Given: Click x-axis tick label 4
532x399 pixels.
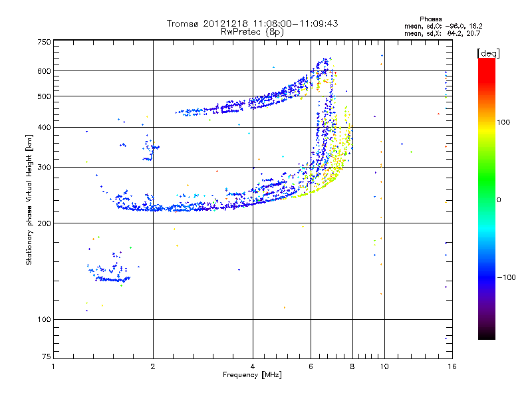Looking at the screenshot, I should 253,366.
